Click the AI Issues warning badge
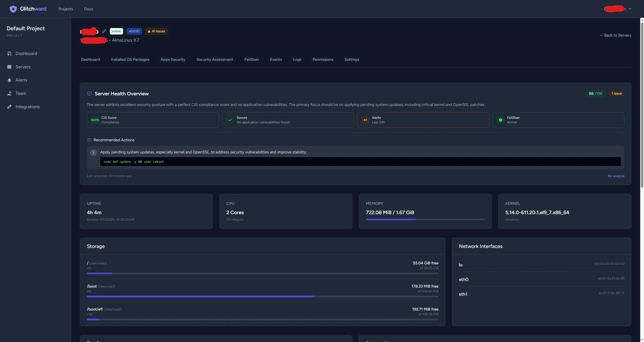 pos(156,31)
